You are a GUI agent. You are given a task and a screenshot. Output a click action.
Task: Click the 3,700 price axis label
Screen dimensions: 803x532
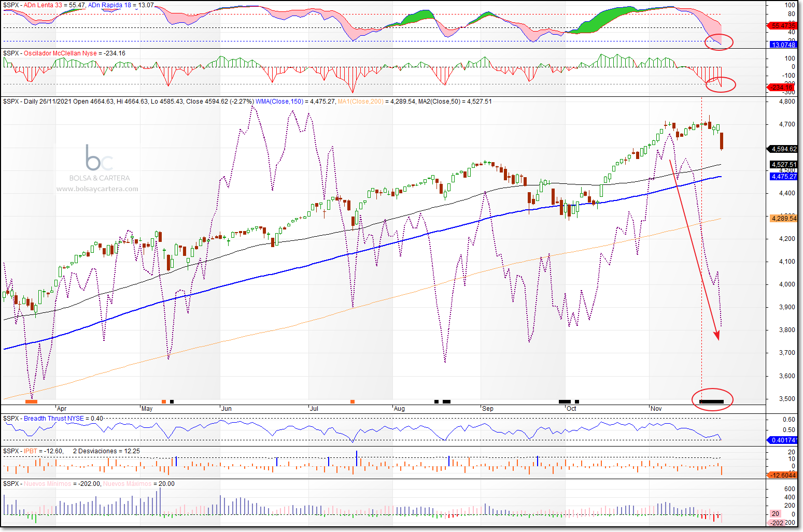click(787, 353)
